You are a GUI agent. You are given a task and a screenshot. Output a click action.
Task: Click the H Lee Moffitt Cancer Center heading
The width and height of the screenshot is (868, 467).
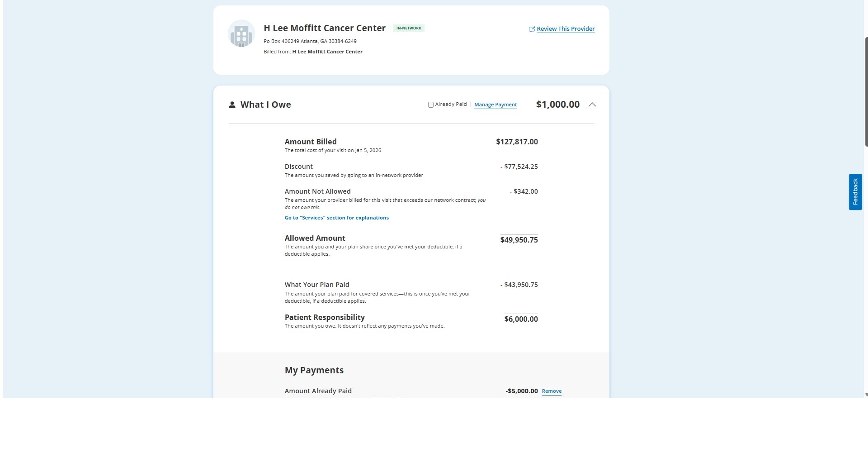(325, 28)
